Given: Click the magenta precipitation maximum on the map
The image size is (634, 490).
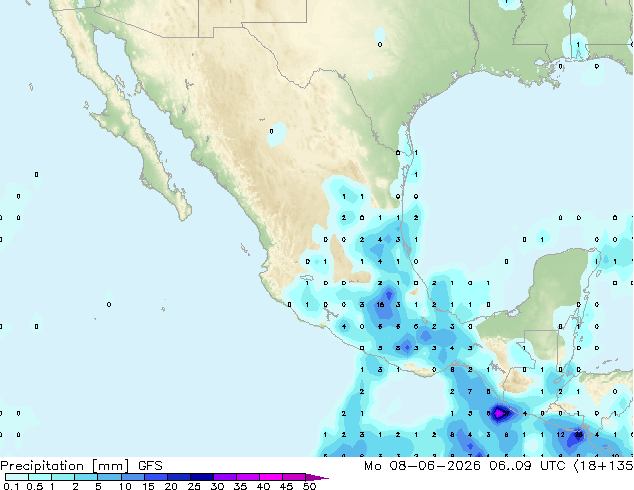Looking at the screenshot, I should click(x=499, y=414).
